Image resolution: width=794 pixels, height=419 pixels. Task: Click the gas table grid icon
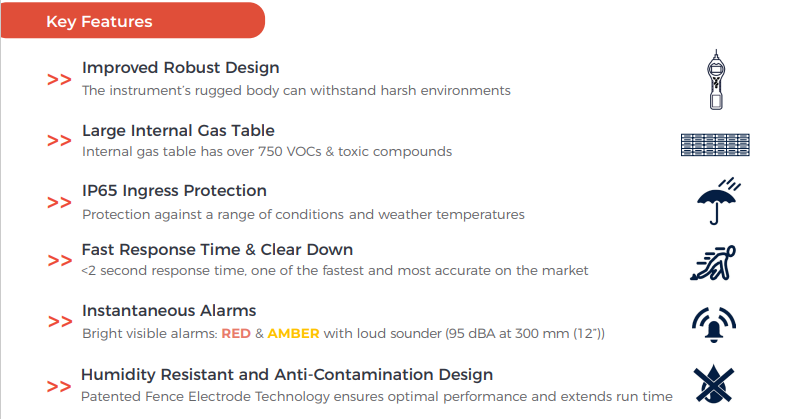tap(715, 145)
